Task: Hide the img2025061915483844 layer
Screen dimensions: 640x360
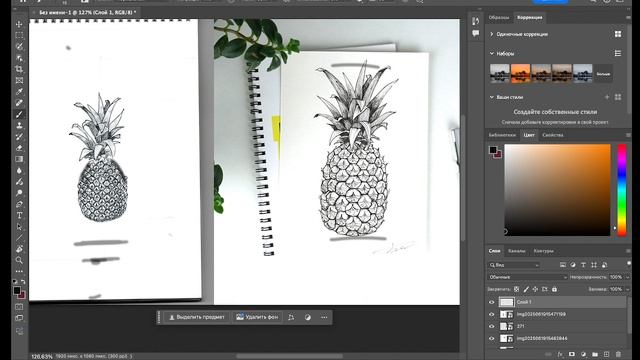Action: (x=491, y=338)
